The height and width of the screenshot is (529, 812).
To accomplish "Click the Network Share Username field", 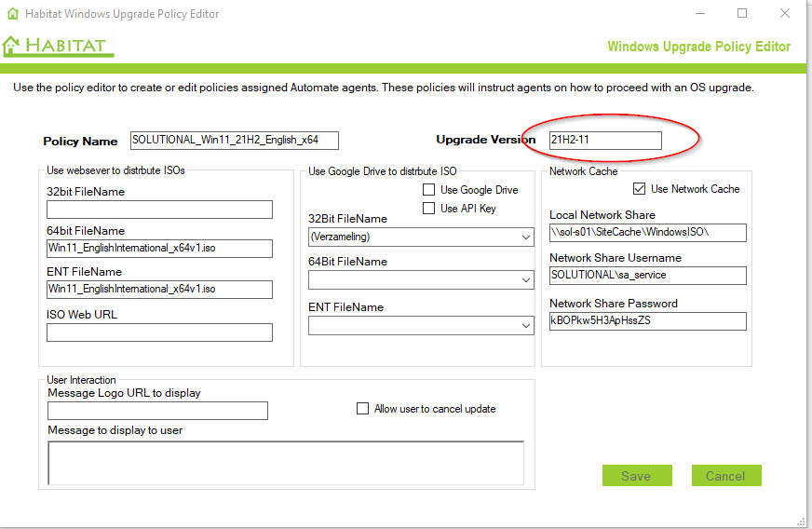I will click(x=647, y=276).
